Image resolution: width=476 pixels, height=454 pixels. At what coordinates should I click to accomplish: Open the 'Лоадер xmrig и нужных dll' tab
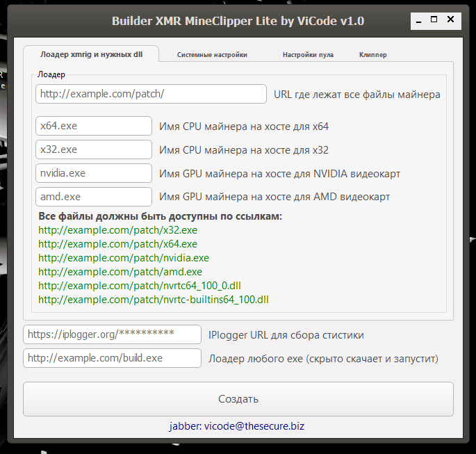click(x=91, y=54)
